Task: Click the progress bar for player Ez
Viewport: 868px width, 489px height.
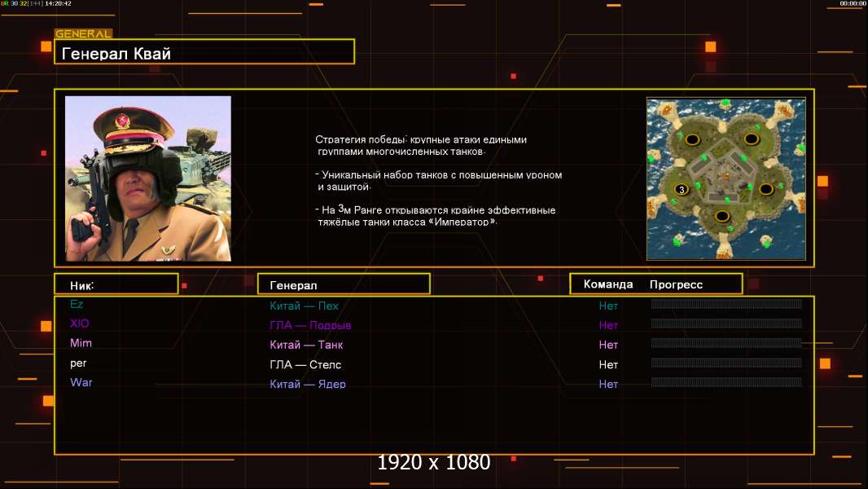Action: click(726, 304)
